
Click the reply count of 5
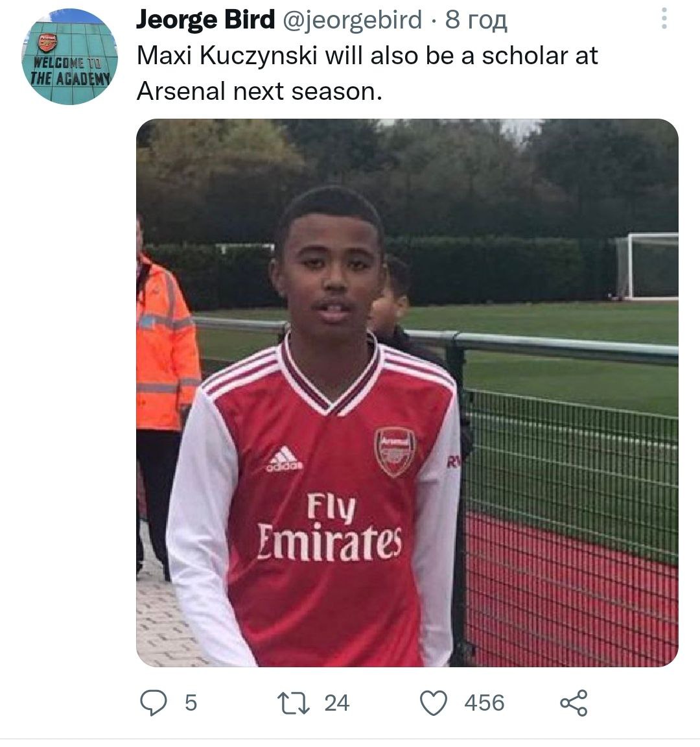click(x=191, y=703)
